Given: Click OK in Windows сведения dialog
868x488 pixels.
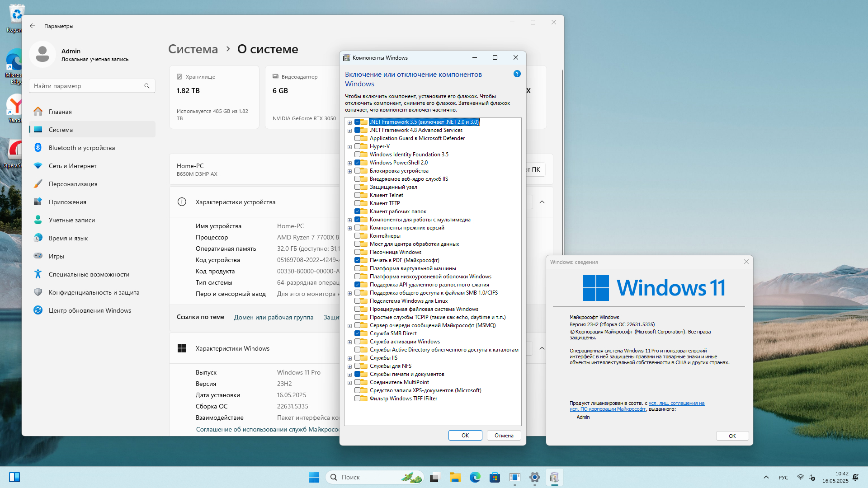Looking at the screenshot, I should point(732,436).
